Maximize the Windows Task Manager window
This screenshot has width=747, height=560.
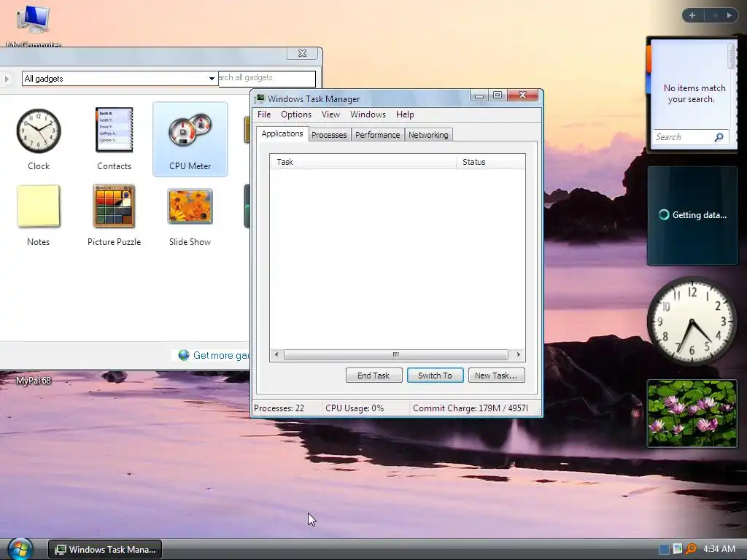coord(498,96)
